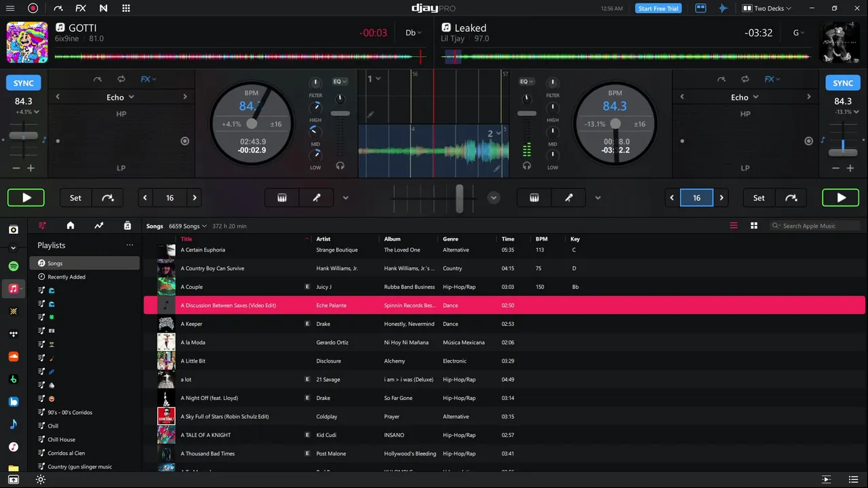The height and width of the screenshot is (488, 868).
Task: Enable the right deck Echo effect power button
Action: tap(808, 141)
